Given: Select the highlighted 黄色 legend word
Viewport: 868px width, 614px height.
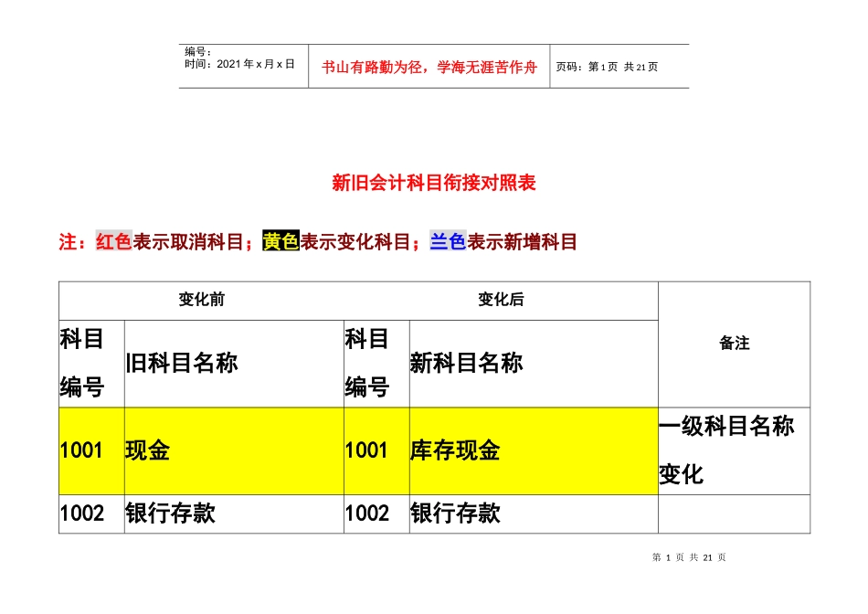Looking at the screenshot, I should point(281,241).
